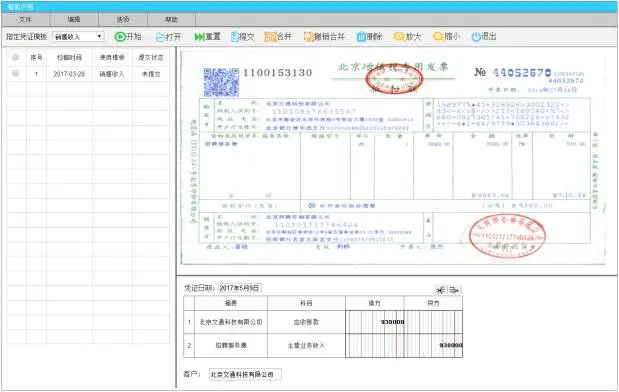Image resolution: width=619 pixels, height=392 pixels.
Task: Open the 指定凭证模板 template dropdown
Action: click(x=78, y=37)
